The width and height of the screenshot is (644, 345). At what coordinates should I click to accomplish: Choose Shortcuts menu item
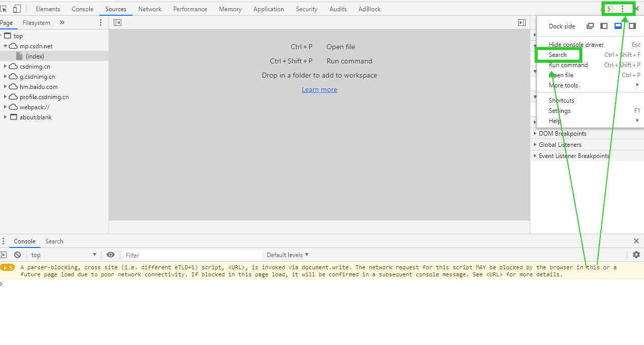click(590, 101)
